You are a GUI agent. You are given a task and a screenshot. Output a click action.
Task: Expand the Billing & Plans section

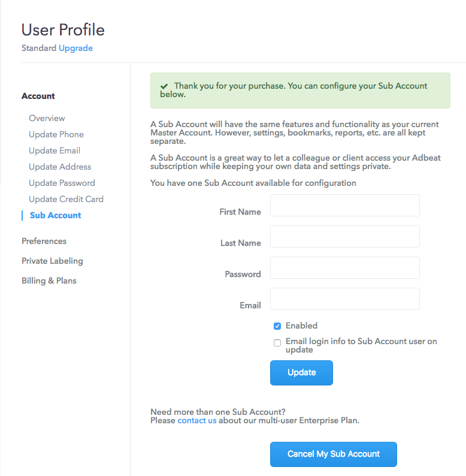[49, 281]
